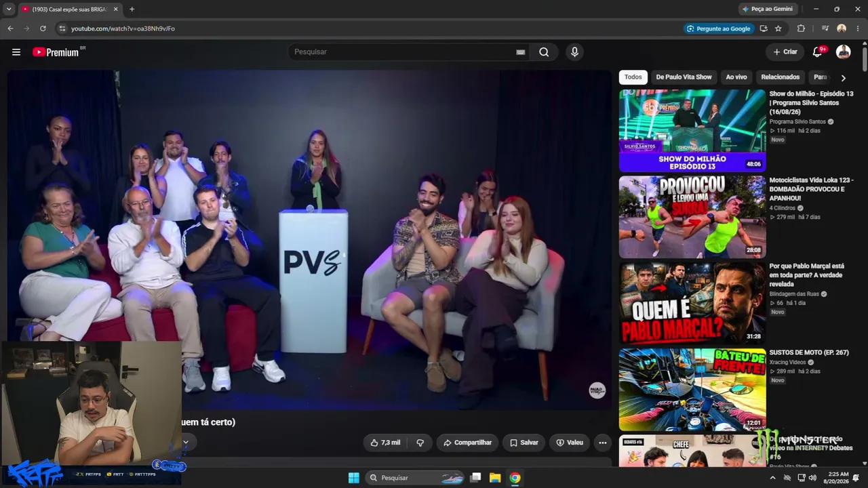Like the video with 7,3 mil likes
The image size is (868, 488).
click(x=385, y=443)
